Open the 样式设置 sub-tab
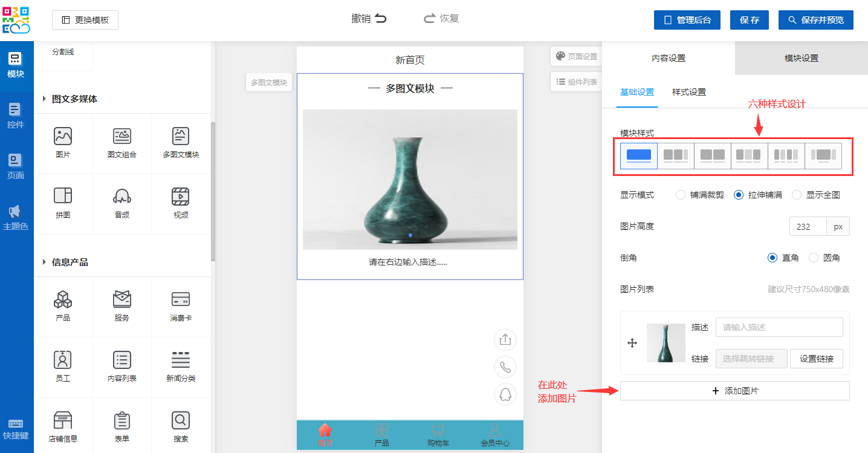 coord(688,92)
